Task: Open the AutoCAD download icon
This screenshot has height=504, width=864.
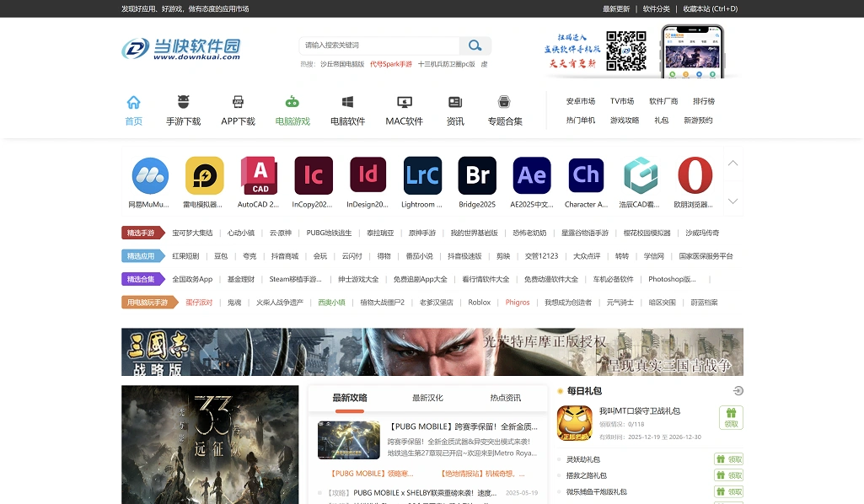Action: pyautogui.click(x=259, y=175)
